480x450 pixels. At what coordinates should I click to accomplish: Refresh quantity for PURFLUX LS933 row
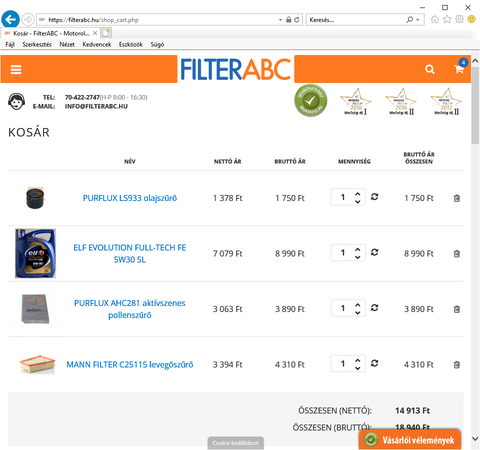[374, 197]
